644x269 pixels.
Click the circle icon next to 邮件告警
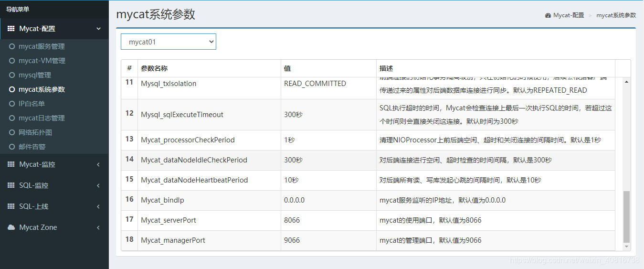click(x=12, y=147)
